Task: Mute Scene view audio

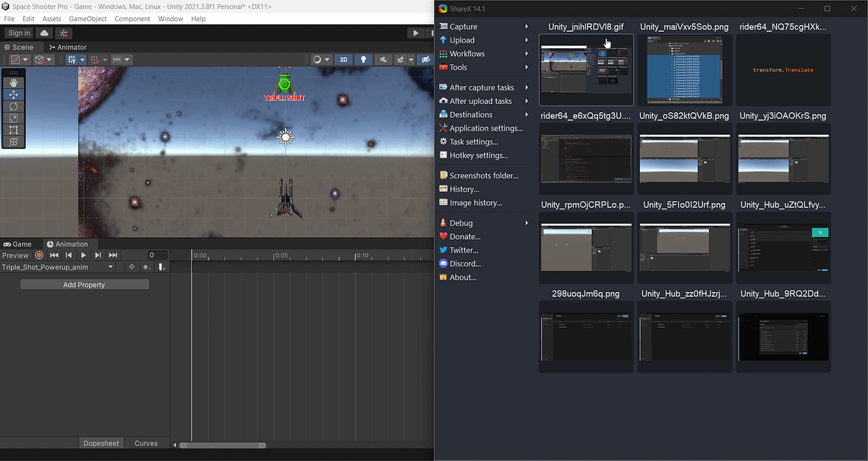Action: (383, 59)
